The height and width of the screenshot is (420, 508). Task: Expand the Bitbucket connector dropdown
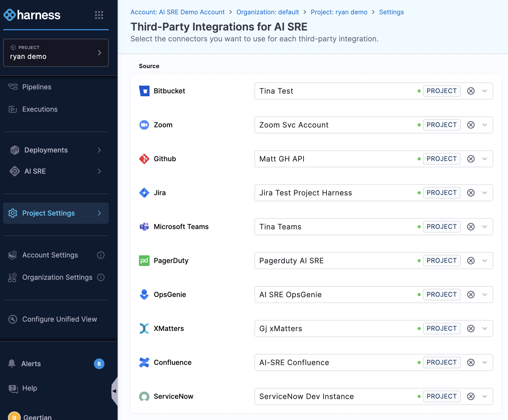click(x=485, y=91)
